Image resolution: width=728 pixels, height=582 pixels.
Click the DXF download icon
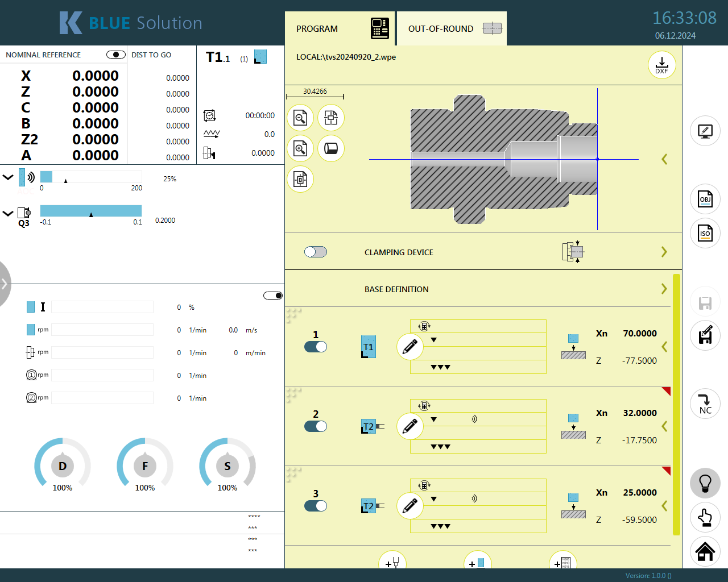(x=661, y=65)
